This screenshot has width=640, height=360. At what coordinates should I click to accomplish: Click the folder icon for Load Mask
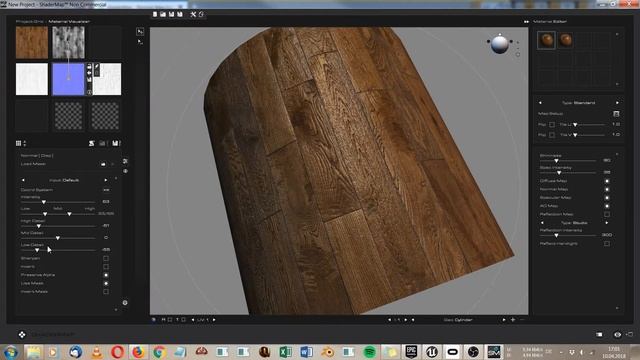pos(103,164)
